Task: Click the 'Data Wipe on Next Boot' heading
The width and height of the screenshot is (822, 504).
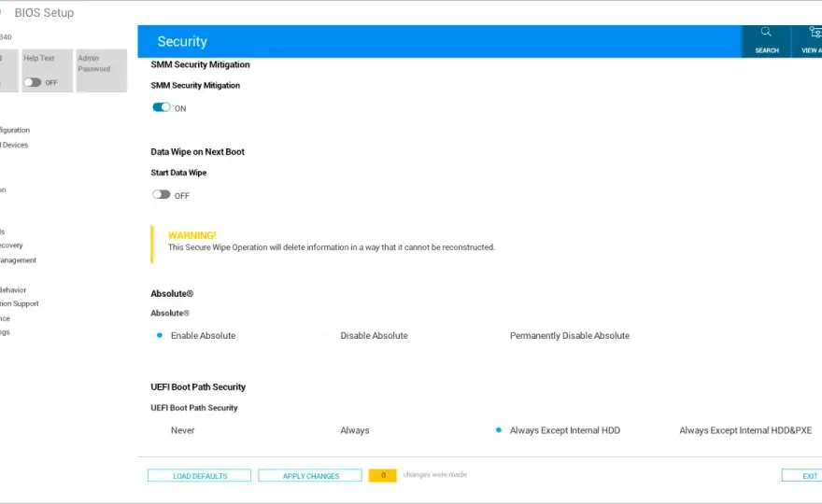Action: pyautogui.click(x=198, y=152)
